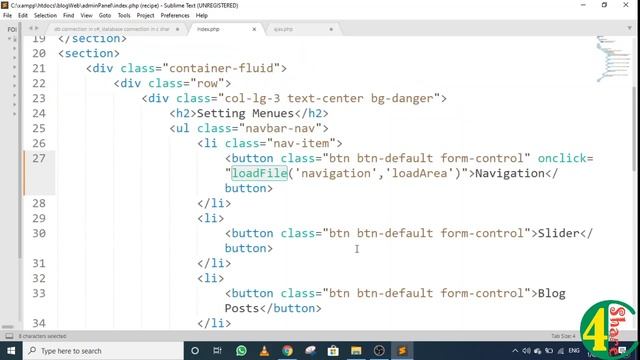Show hidden system tray icons

(x=515, y=351)
